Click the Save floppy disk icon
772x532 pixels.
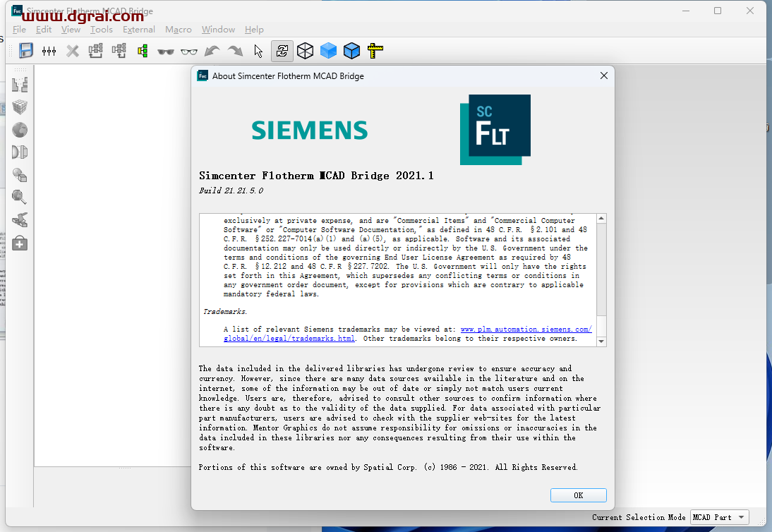(x=25, y=51)
